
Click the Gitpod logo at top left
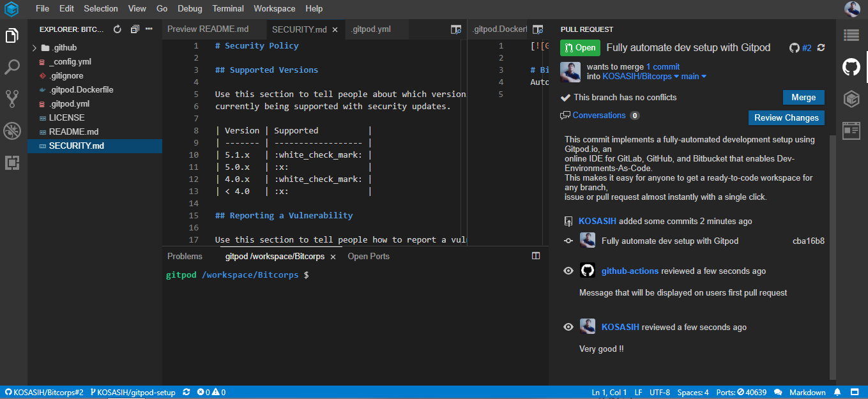click(x=11, y=9)
